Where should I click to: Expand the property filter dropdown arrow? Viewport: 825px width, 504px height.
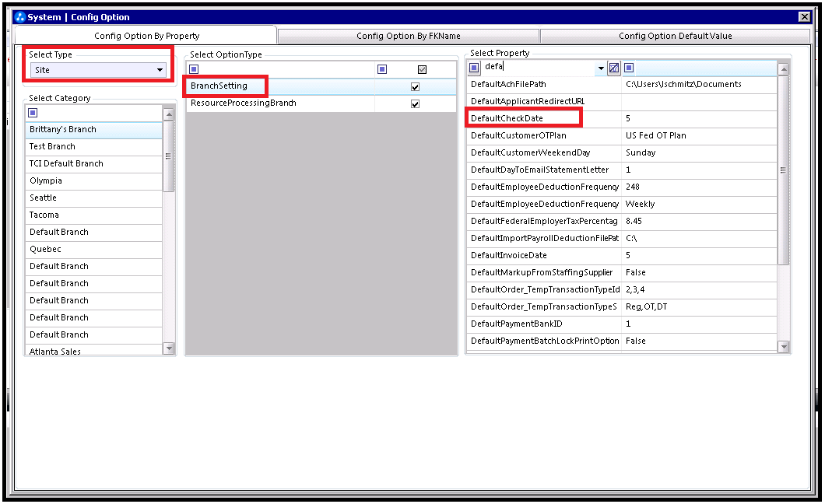601,68
